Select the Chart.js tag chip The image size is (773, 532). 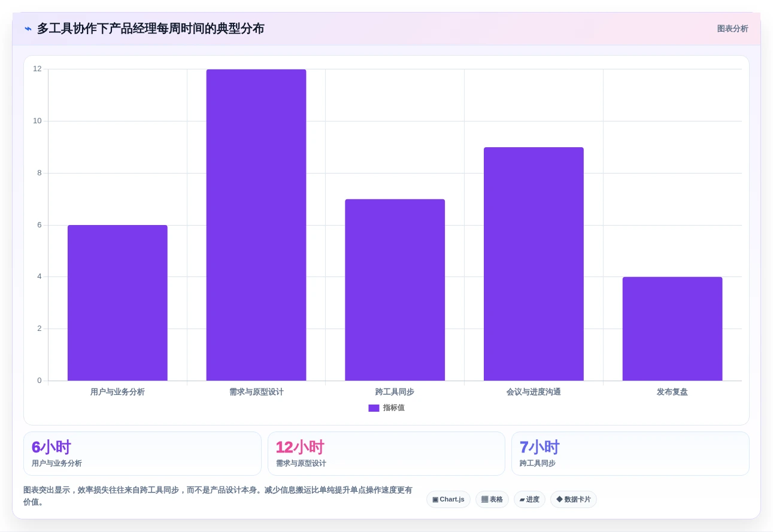click(x=448, y=499)
